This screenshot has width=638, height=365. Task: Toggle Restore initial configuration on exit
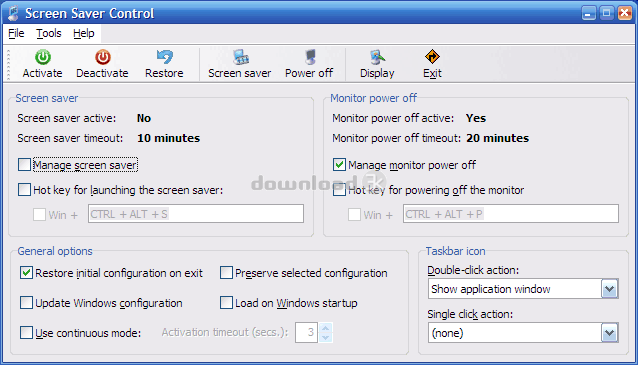tap(26, 273)
